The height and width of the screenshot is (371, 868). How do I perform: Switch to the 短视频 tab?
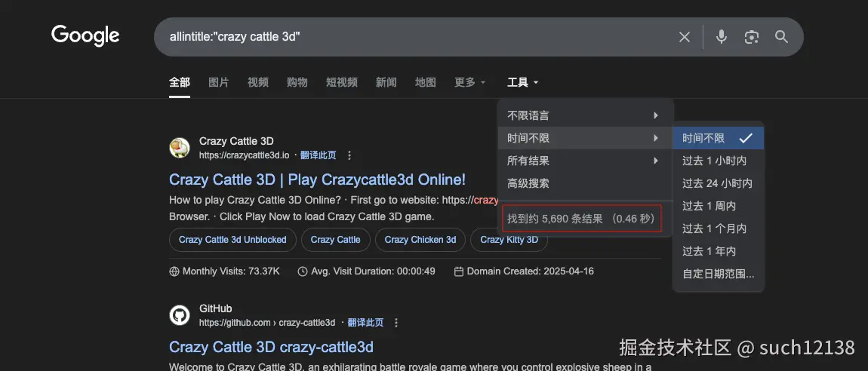coord(342,82)
